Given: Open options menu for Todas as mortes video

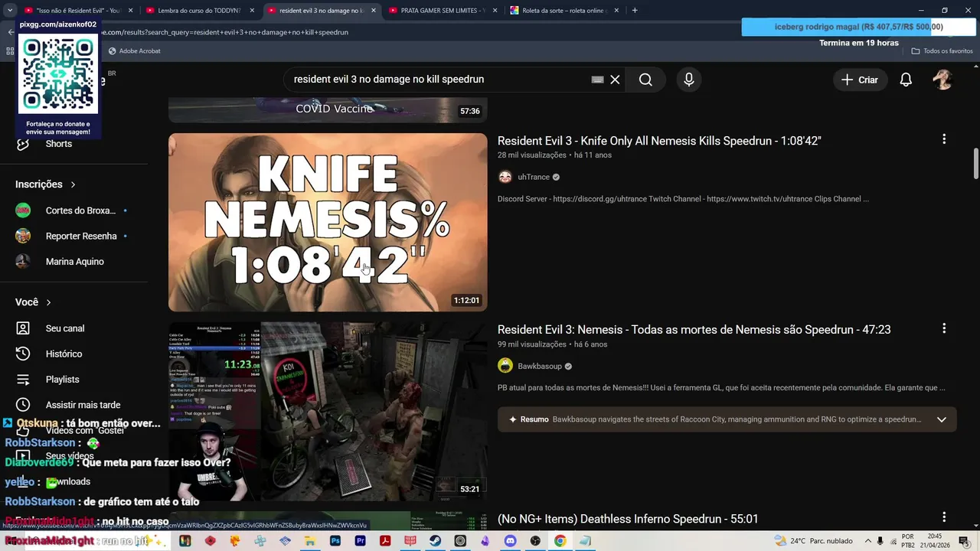Looking at the screenshot, I should coord(944,328).
